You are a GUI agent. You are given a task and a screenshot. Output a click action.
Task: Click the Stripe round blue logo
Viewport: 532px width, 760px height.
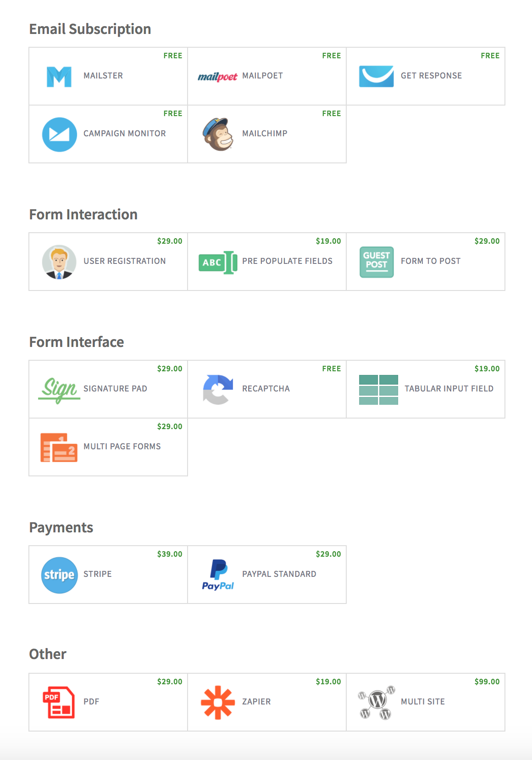pos(59,575)
